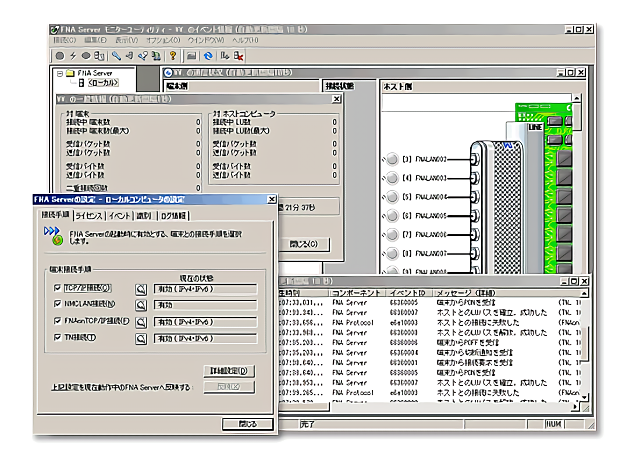640x465 pixels.
Task: Click magnifier icon beside NMC LAN接続 row
Action: 141,305
